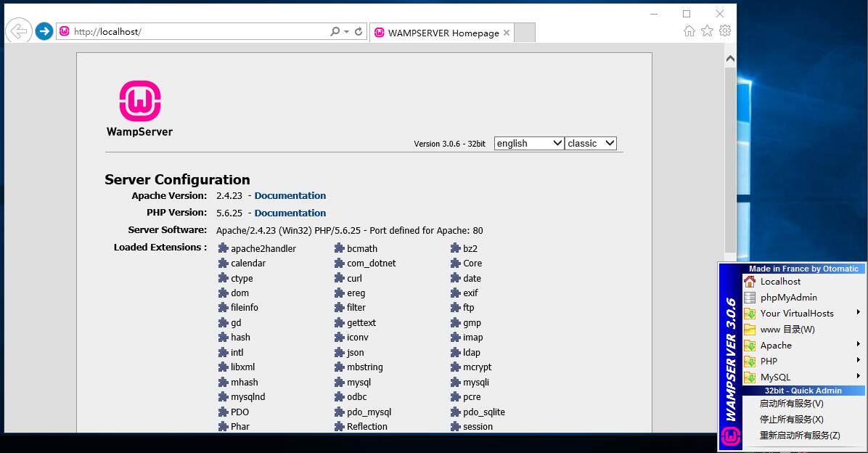The width and height of the screenshot is (868, 453).
Task: Click the MySQL folder icon in menu
Action: [750, 377]
